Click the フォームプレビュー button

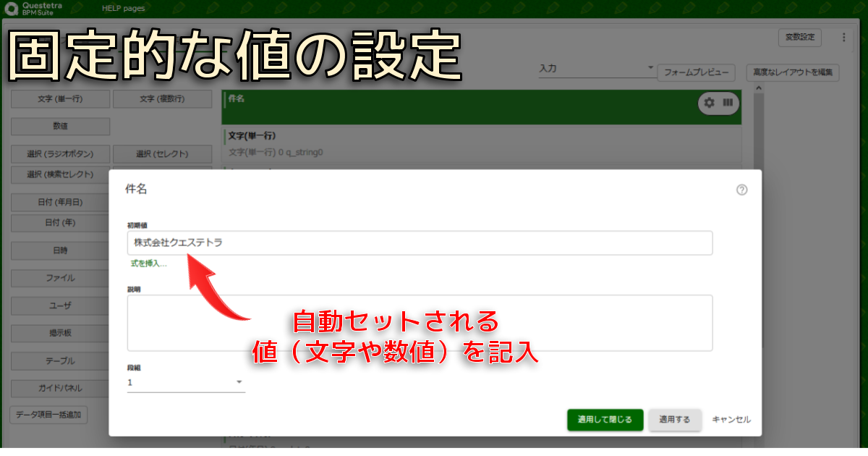(x=696, y=72)
